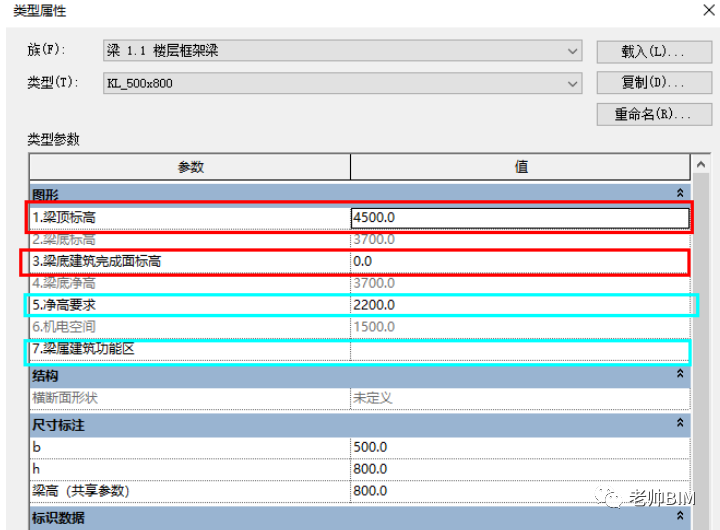Click the 值 column header

(x=520, y=167)
